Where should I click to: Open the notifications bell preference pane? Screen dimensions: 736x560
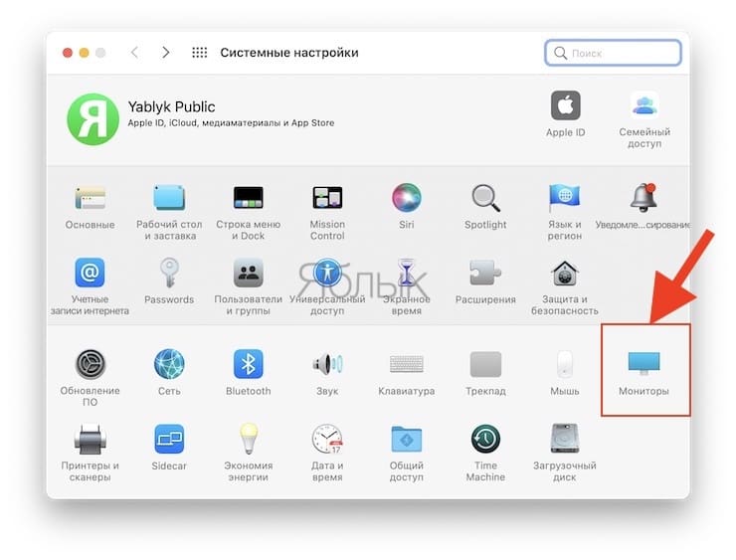(644, 198)
